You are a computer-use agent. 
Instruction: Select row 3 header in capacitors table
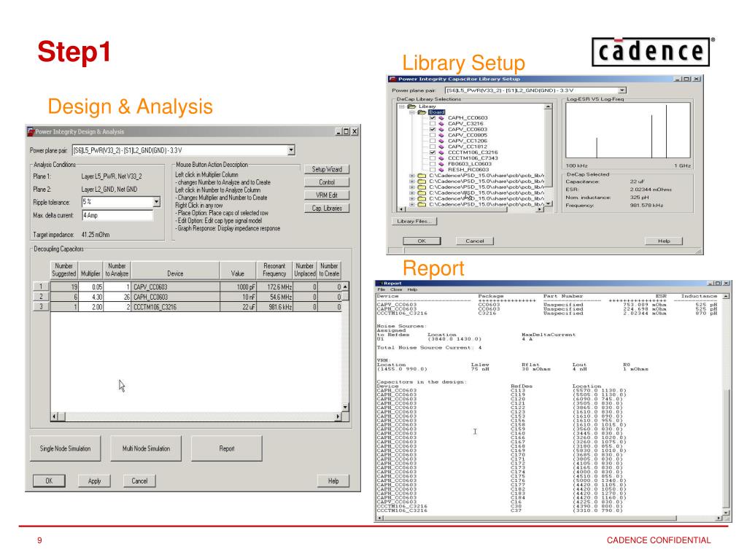(41, 307)
